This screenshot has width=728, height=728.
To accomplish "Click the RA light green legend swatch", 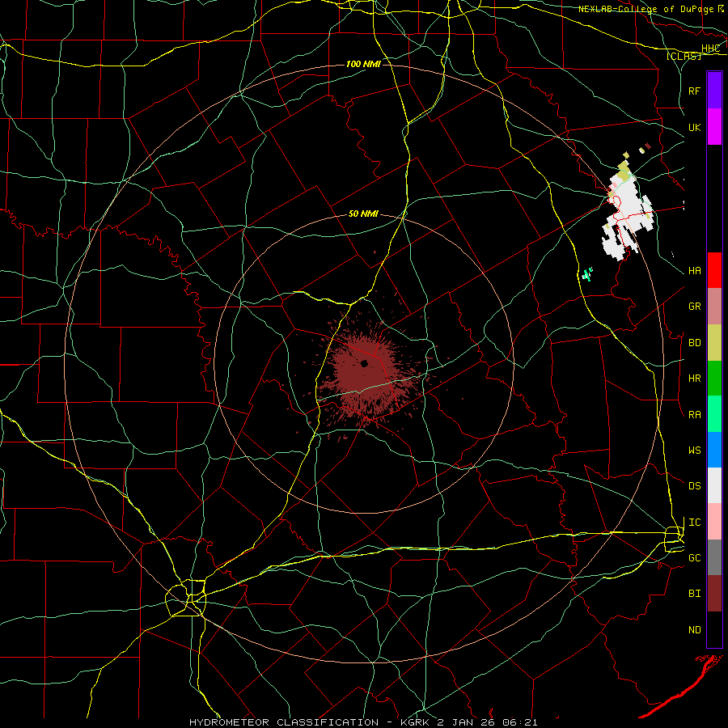I will pyautogui.click(x=714, y=414).
